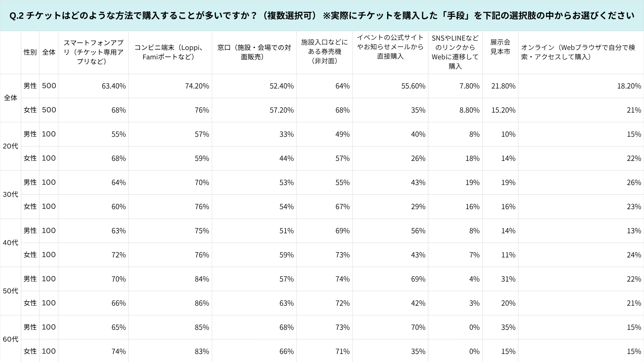This screenshot has width=644, height=362.
Task: Click the コンビニ端末 column header
Action: pyautogui.click(x=170, y=52)
